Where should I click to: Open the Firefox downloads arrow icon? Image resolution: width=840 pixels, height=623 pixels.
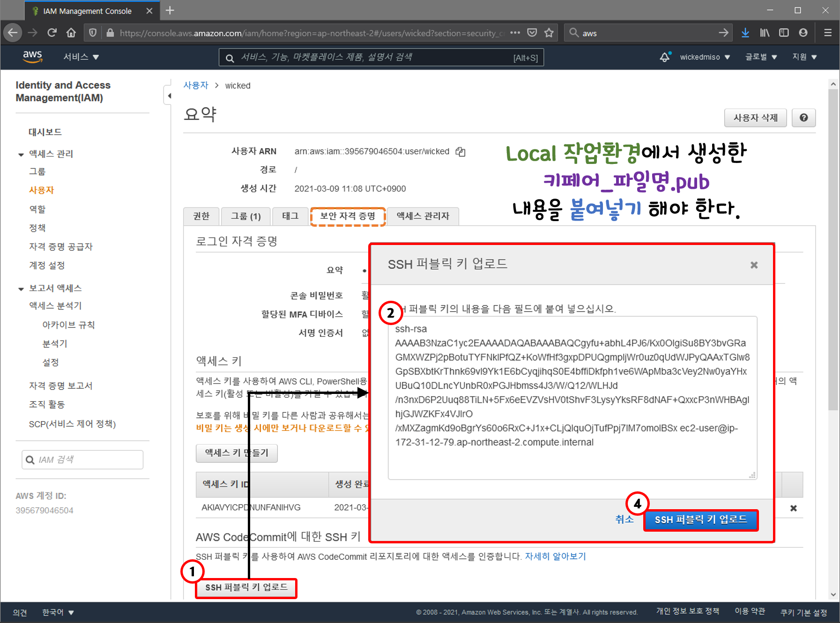(x=745, y=33)
